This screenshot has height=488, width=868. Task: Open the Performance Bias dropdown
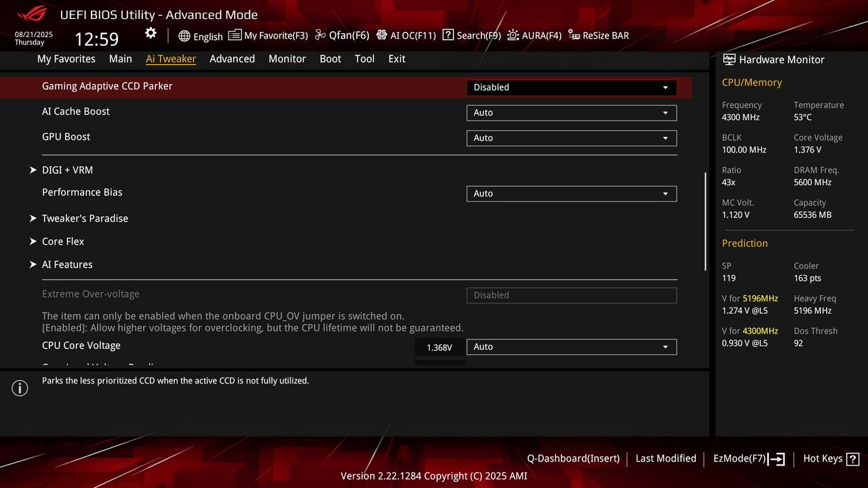pos(570,193)
